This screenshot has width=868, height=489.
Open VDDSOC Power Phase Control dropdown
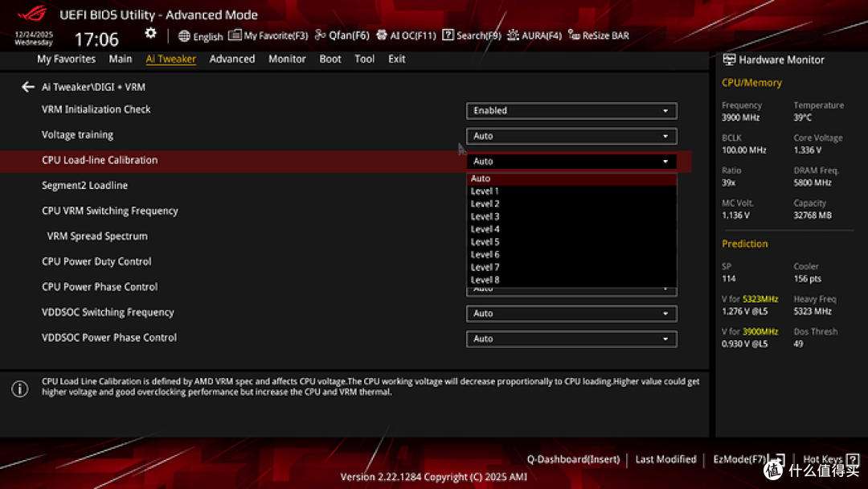click(x=571, y=339)
